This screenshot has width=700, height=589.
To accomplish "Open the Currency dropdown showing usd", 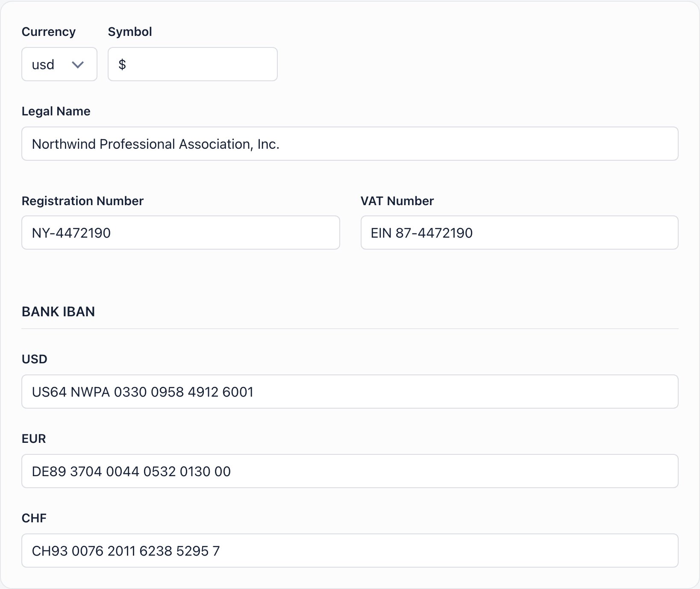I will [59, 64].
